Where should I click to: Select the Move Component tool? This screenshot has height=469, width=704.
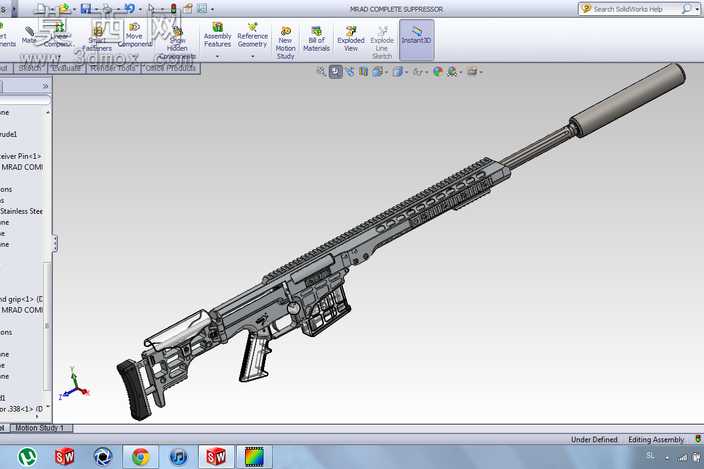pos(134,35)
